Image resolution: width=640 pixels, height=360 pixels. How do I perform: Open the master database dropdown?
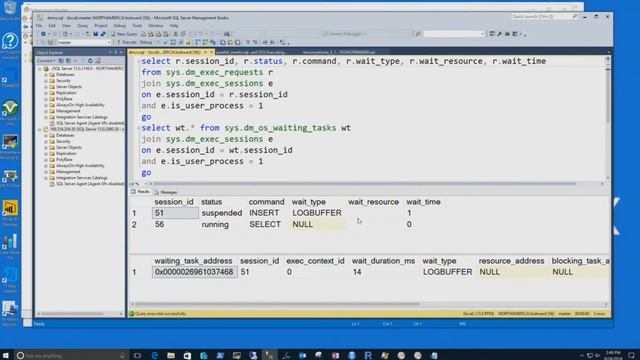84,42
